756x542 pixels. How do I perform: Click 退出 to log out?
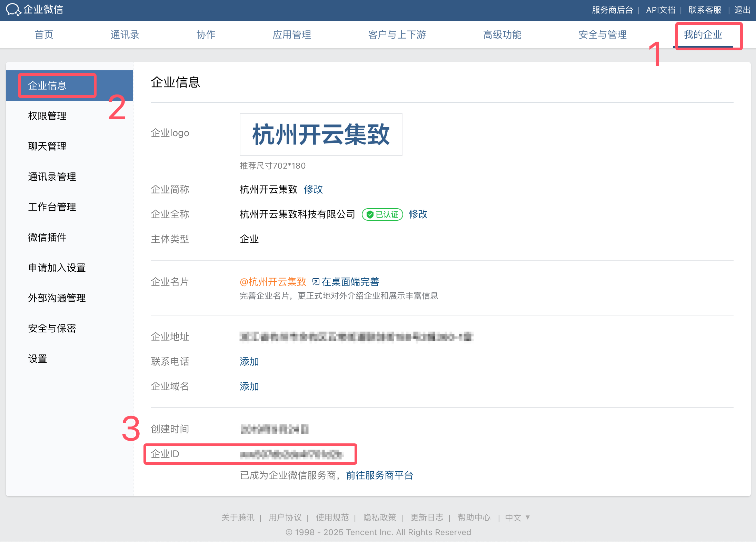742,10
